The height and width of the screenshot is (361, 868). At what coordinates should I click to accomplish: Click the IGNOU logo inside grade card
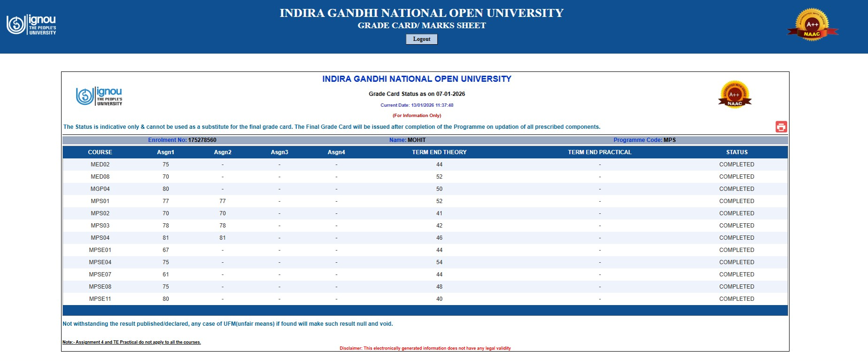pyautogui.click(x=99, y=96)
